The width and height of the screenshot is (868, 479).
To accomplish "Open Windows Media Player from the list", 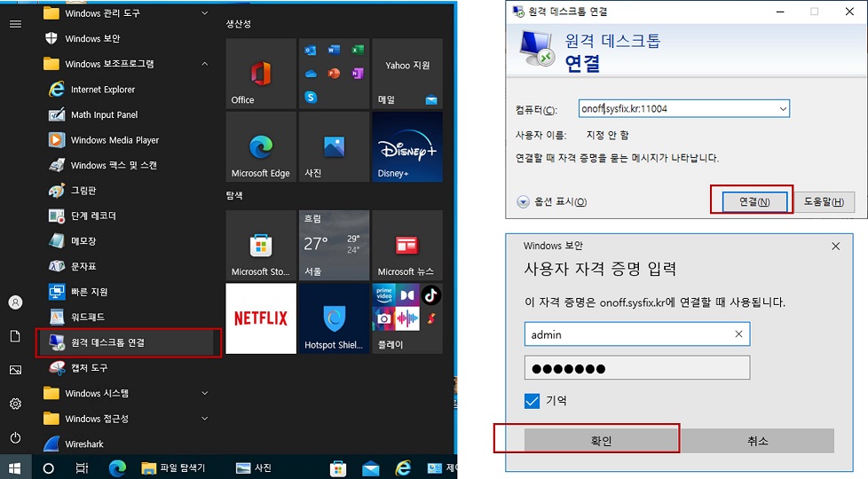I will click(x=114, y=140).
